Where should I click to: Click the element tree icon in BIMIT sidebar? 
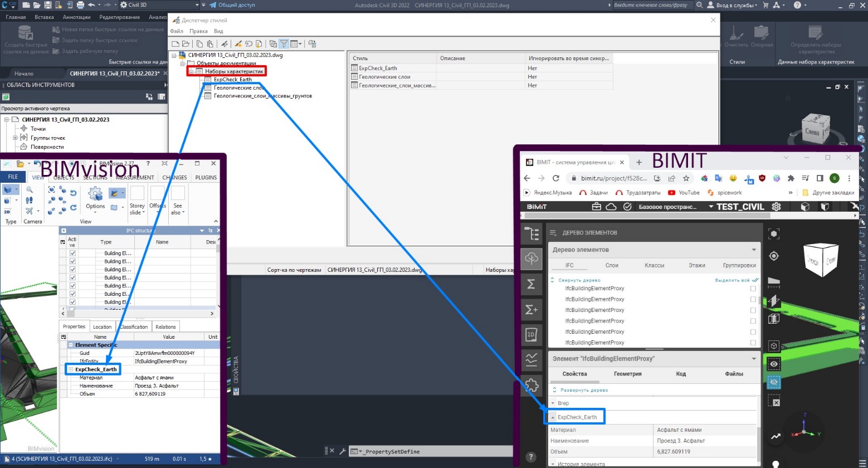pyautogui.click(x=531, y=234)
